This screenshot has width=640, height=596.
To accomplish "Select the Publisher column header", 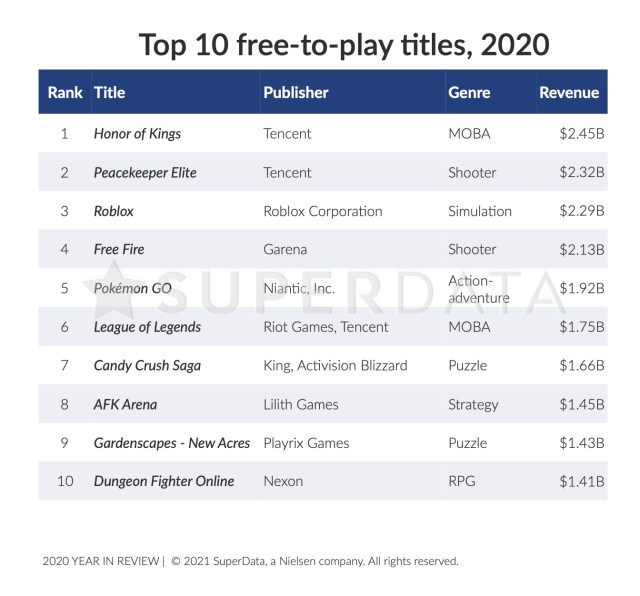I will tap(296, 92).
